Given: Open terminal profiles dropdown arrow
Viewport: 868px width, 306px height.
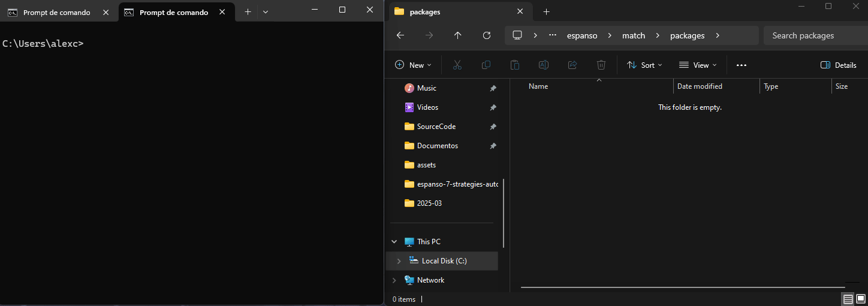Looking at the screenshot, I should (266, 12).
